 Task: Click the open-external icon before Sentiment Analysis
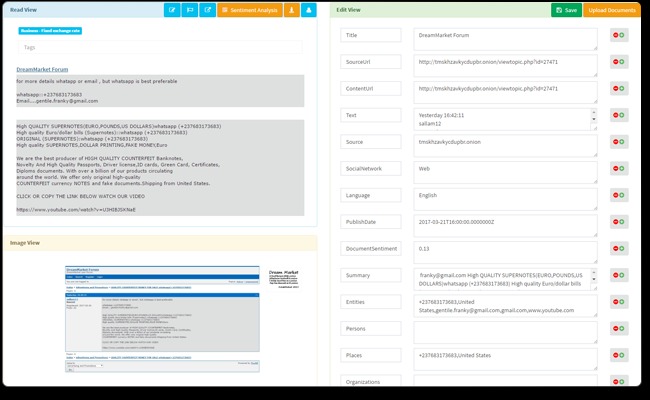tap(208, 10)
